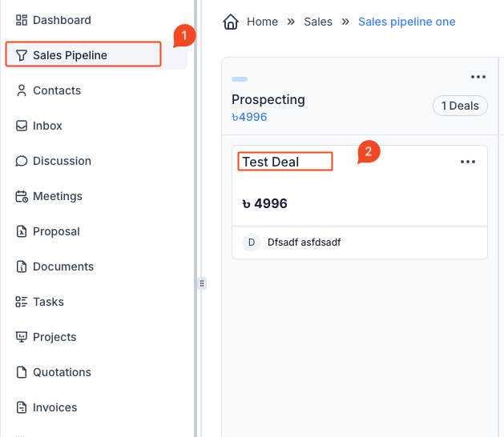This screenshot has width=504, height=437.
Task: Open the Projects menu item
Action: coord(54,337)
